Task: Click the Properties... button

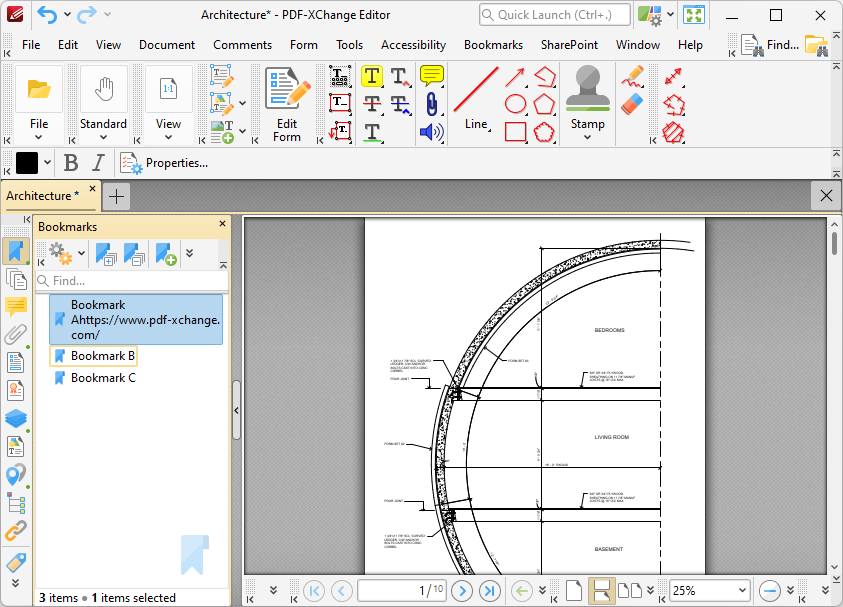Action: point(165,163)
